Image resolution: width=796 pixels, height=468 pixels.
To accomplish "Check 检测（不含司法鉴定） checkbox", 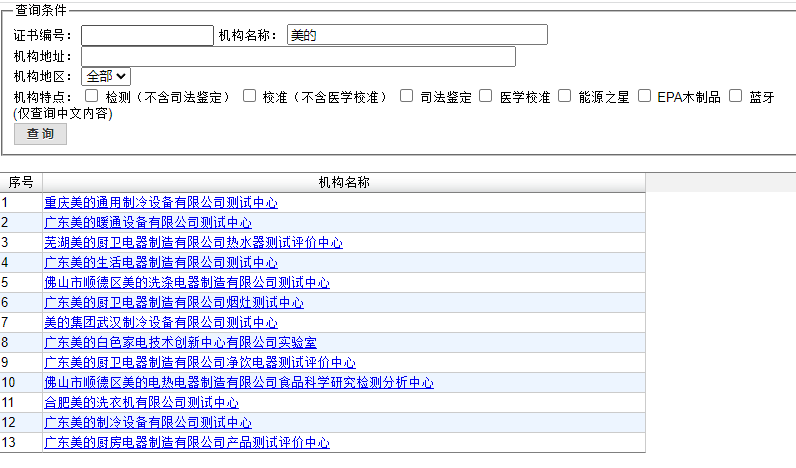I will pyautogui.click(x=91, y=96).
